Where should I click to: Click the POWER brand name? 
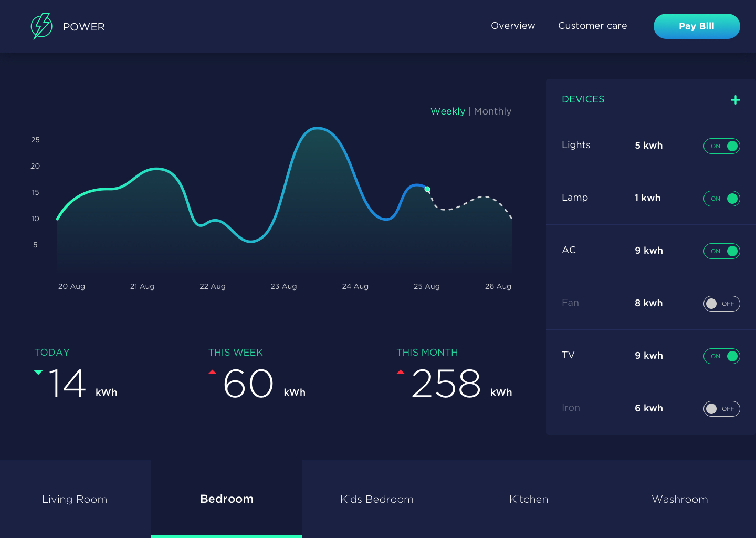[84, 27]
